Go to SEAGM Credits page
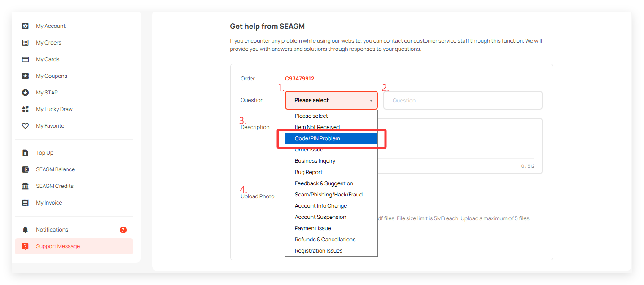This screenshot has height=285, width=644. 55,186
